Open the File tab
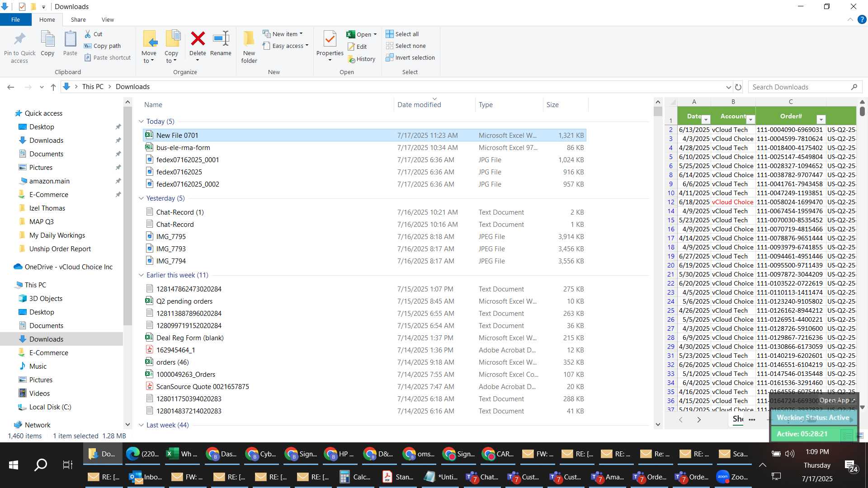Image resolution: width=868 pixels, height=488 pixels. 15,19
